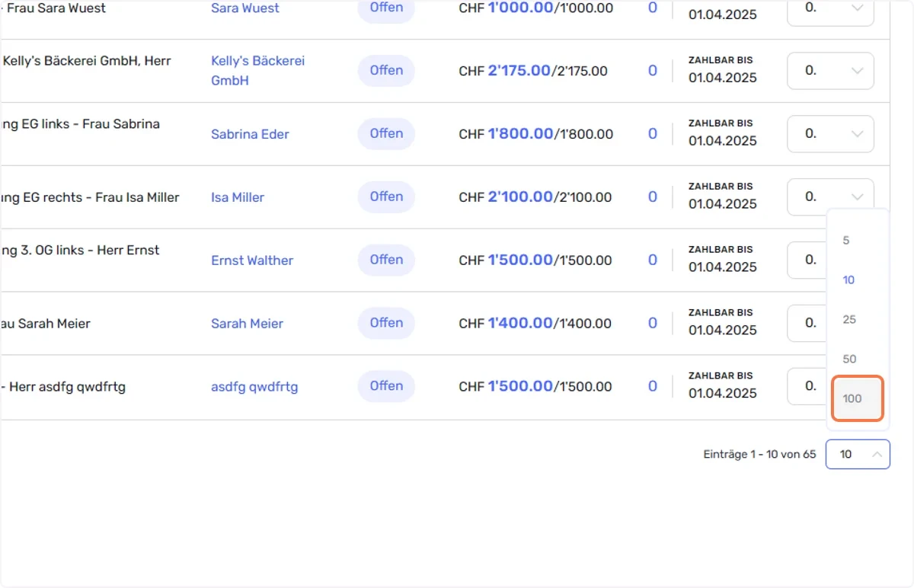
Task: Go to Sabrina Eder's profile link
Action: [250, 134]
